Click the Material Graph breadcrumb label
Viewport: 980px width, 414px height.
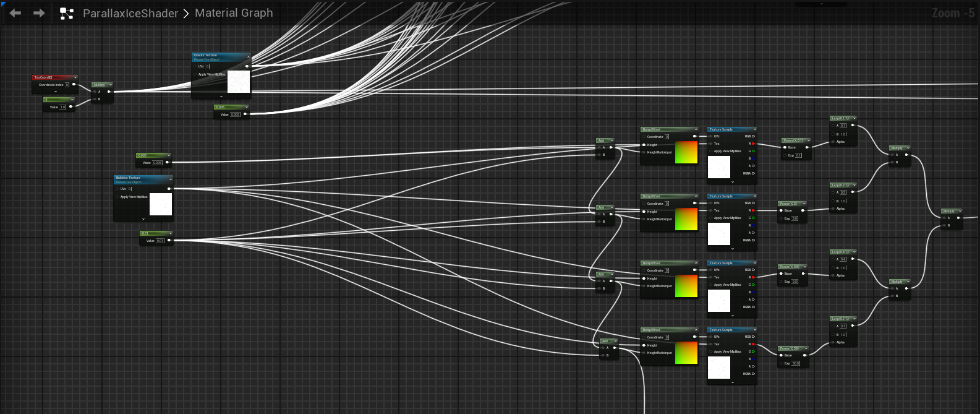[x=234, y=13]
